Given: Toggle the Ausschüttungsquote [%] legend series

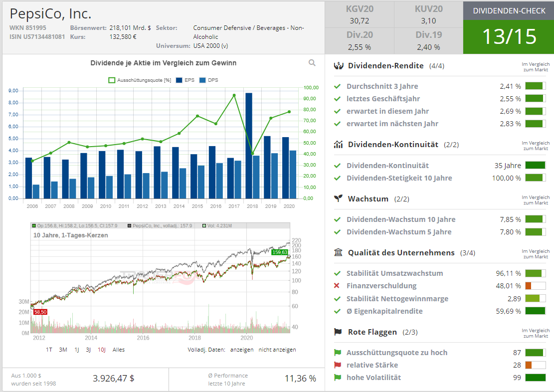Looking at the screenshot, I should (140, 80).
